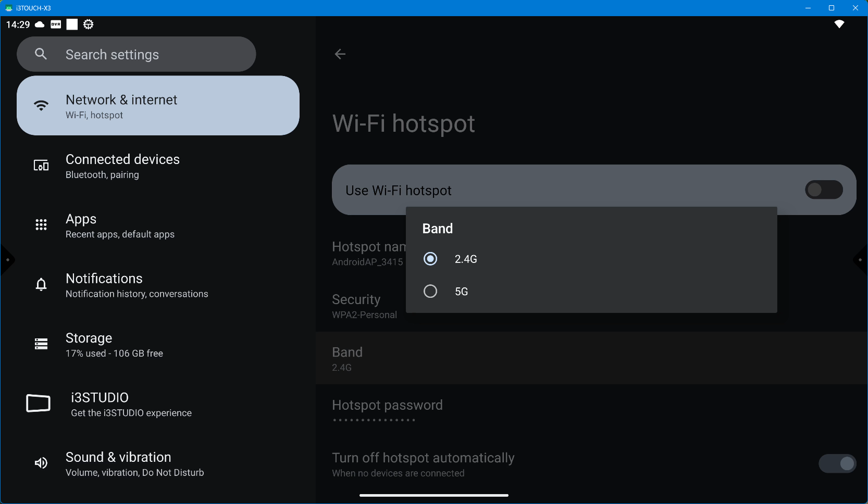Click the bottom navigation gesture bar
The height and width of the screenshot is (504, 868).
[x=433, y=495]
